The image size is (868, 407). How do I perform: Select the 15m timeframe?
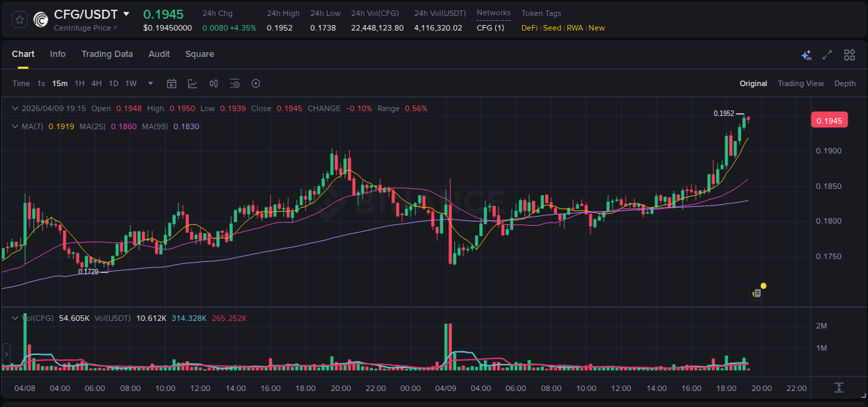pos(60,83)
